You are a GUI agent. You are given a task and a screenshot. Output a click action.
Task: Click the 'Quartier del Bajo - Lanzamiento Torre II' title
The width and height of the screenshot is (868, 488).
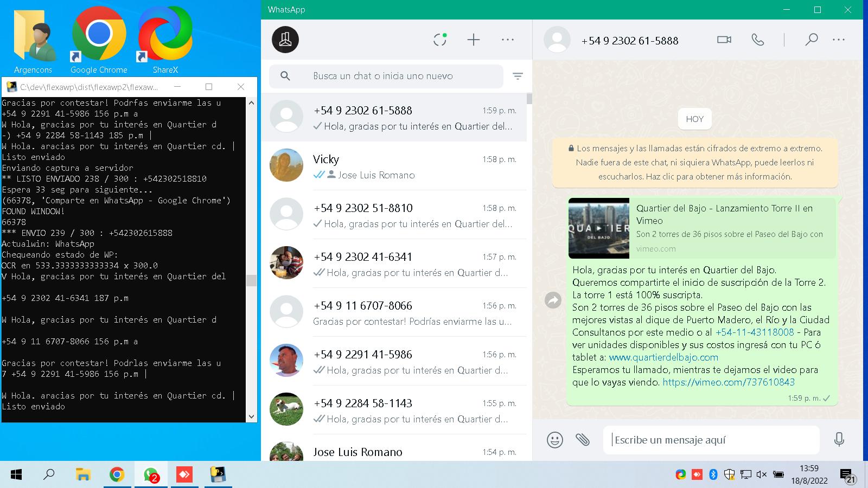[x=724, y=214]
